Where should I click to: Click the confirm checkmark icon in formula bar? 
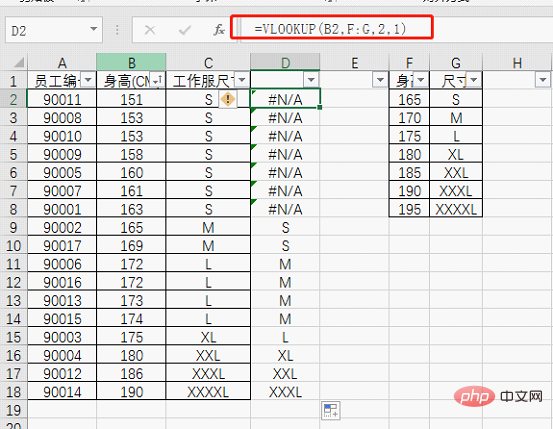point(184,30)
